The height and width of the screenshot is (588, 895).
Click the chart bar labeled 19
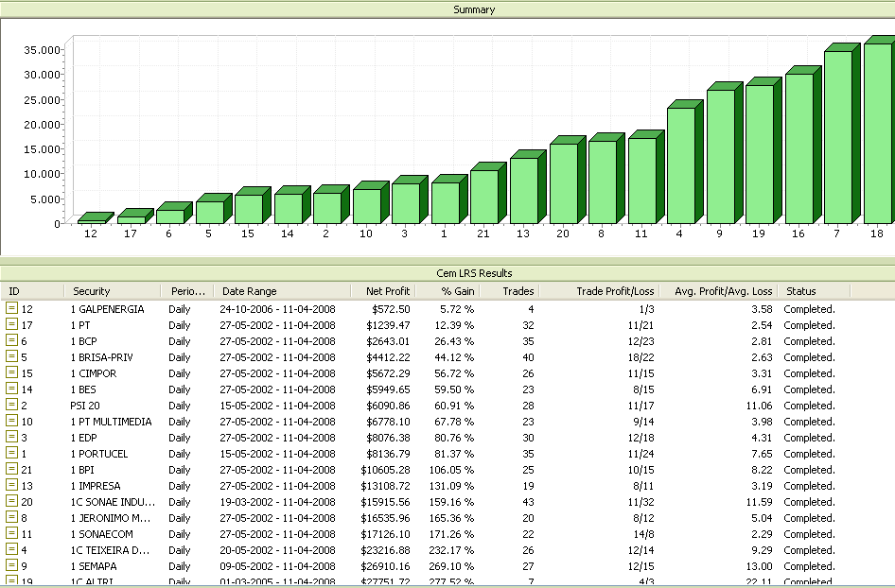pyautogui.click(x=763, y=150)
